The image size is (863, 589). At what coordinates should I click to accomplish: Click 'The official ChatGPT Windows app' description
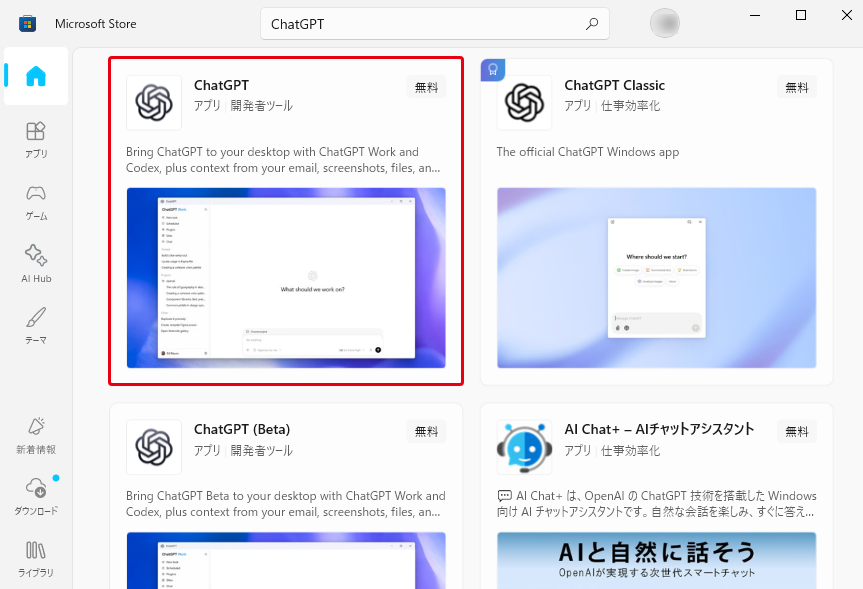click(587, 152)
